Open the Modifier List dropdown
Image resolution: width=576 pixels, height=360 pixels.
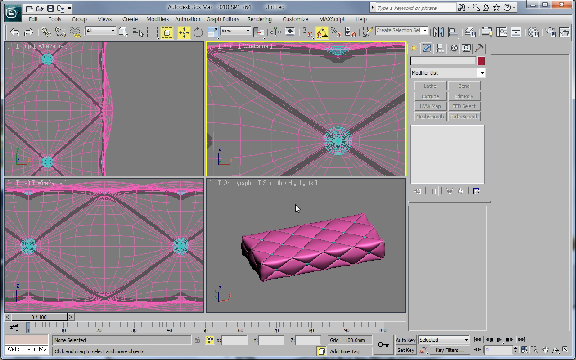(447, 73)
